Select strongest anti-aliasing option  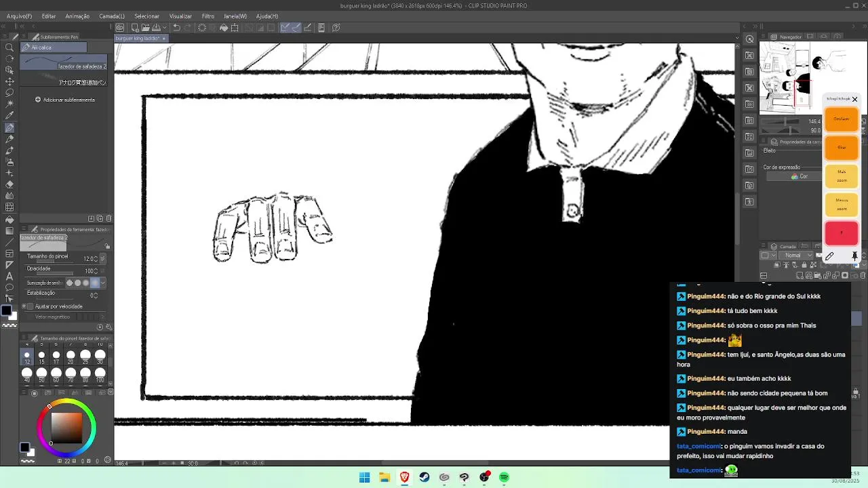click(94, 283)
